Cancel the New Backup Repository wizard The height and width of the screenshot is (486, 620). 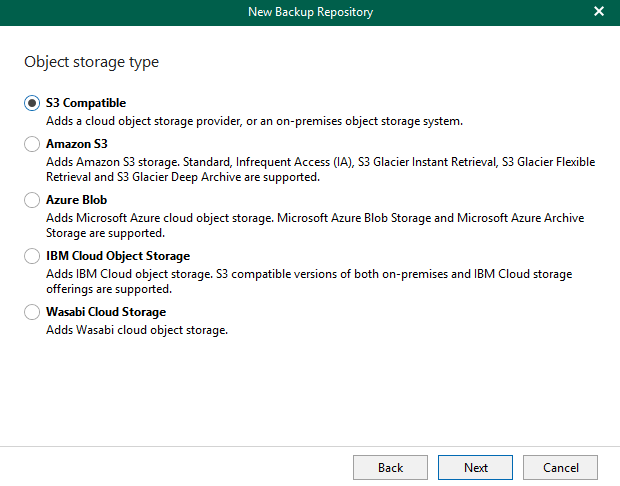click(560, 467)
